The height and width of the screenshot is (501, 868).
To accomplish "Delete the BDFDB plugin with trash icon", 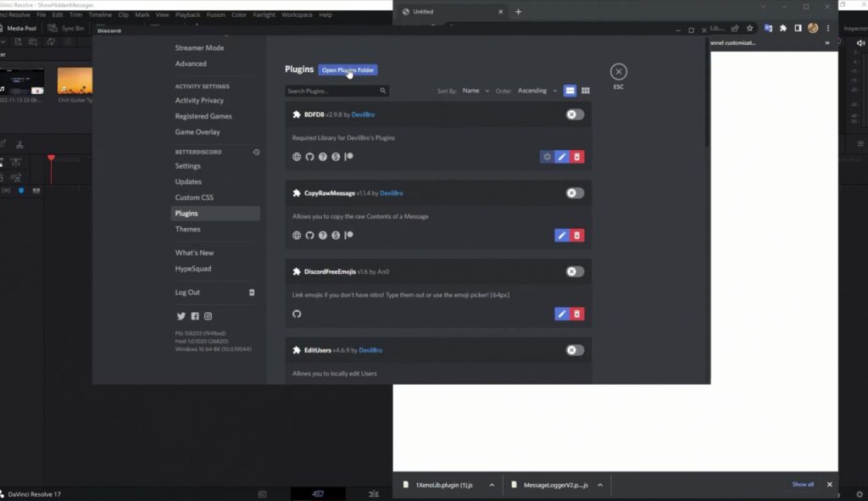I will pyautogui.click(x=576, y=157).
